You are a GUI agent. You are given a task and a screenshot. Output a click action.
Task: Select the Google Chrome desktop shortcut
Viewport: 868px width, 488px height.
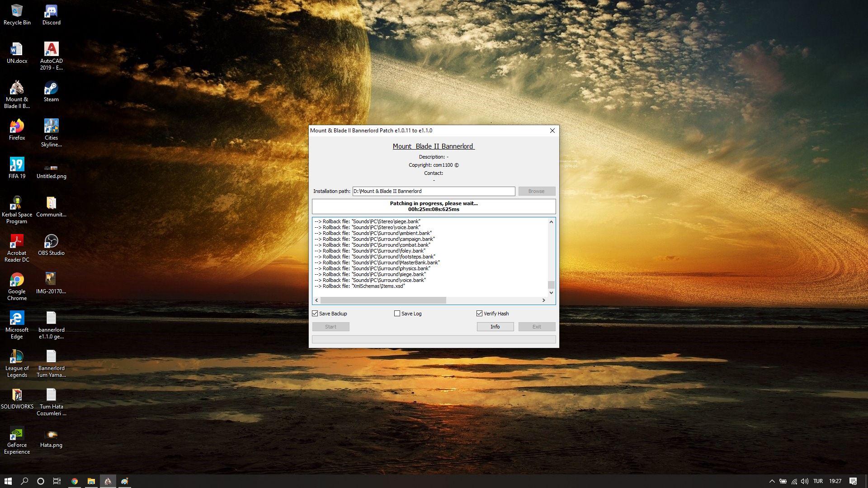17,286
